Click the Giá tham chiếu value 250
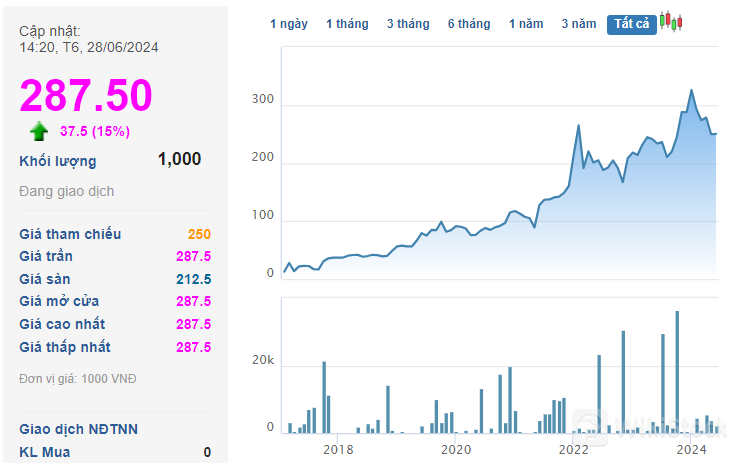 [199, 234]
